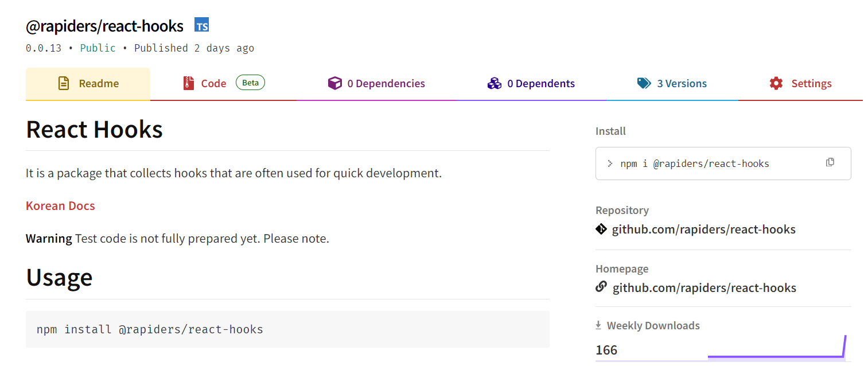Click the Install section label

[x=610, y=131]
